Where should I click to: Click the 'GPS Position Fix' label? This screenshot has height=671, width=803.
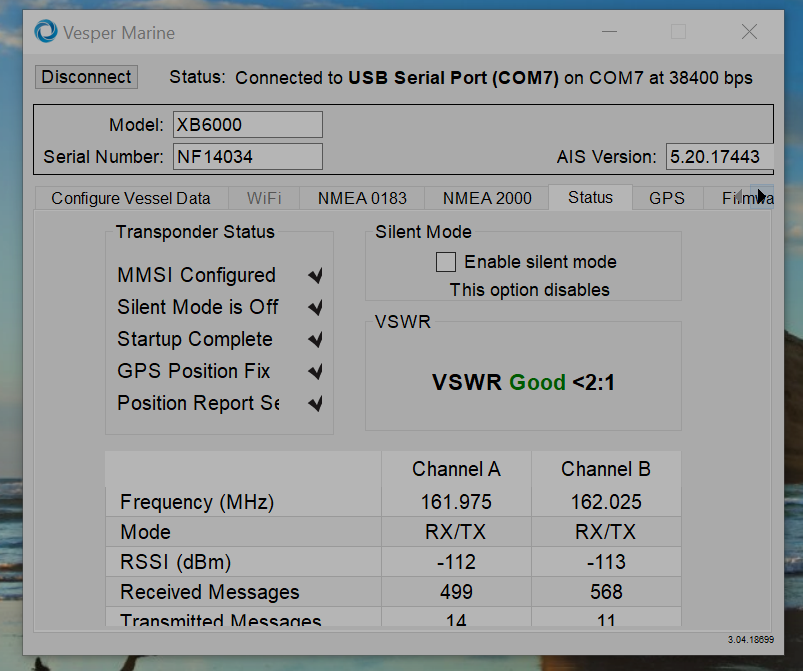(194, 371)
